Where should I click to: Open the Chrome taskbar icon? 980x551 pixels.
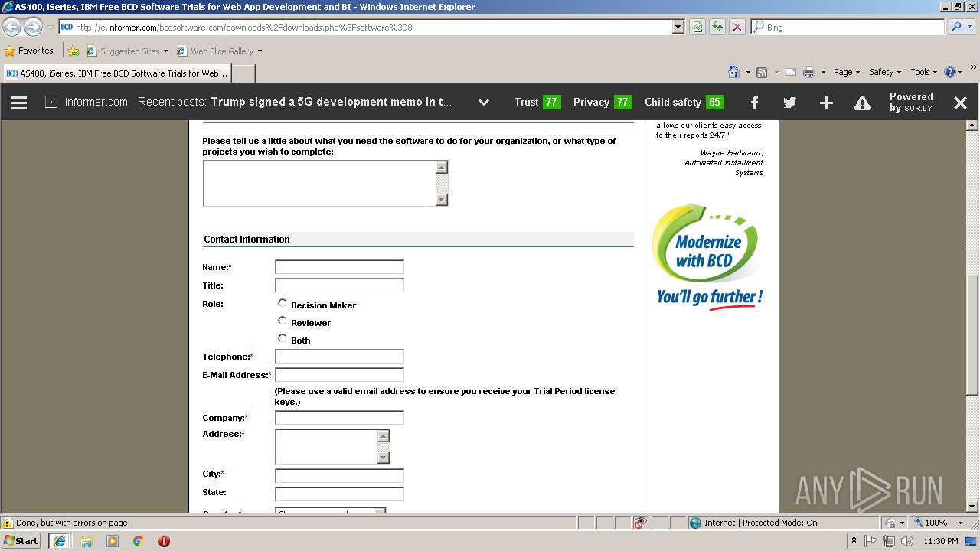138,540
